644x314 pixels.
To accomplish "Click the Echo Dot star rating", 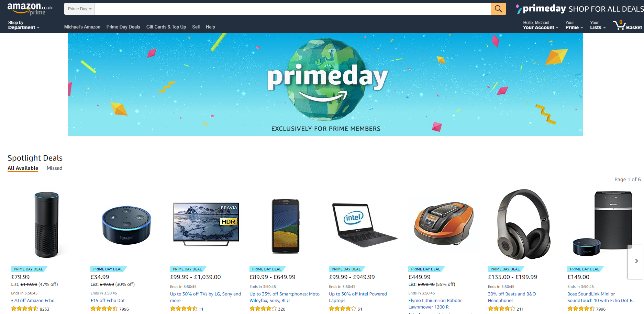I will click(104, 309).
